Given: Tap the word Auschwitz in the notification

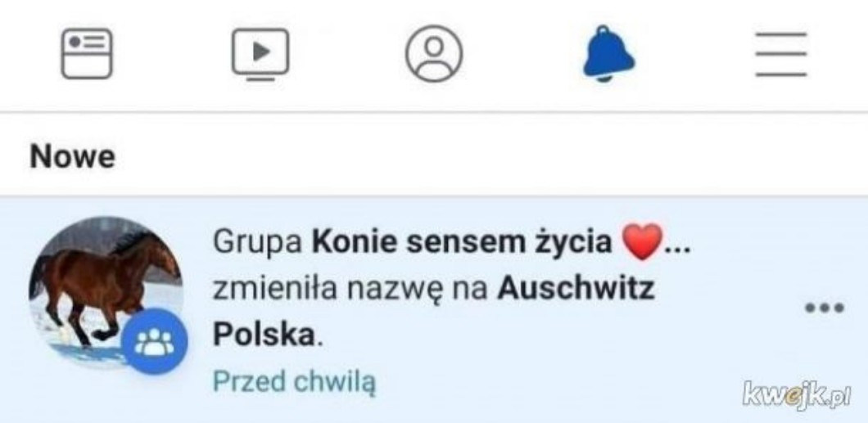Looking at the screenshot, I should [x=576, y=289].
